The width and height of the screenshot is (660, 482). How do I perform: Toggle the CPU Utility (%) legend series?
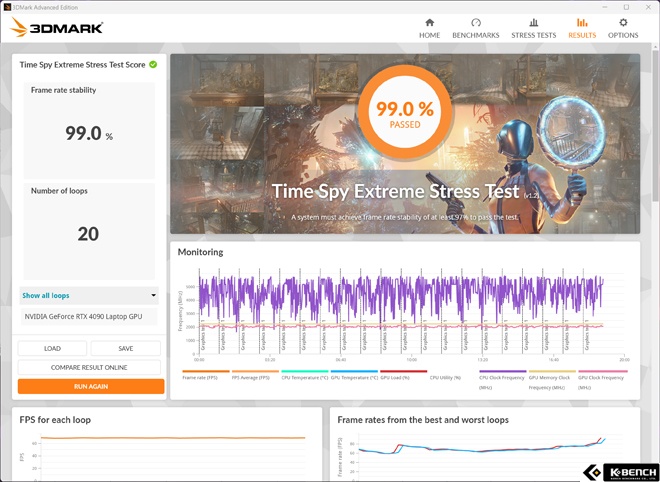coord(445,378)
